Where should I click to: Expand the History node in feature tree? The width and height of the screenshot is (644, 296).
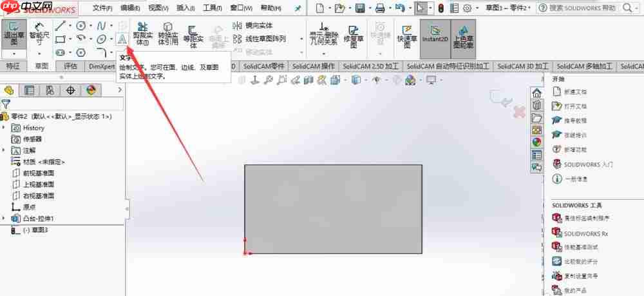click(4, 128)
